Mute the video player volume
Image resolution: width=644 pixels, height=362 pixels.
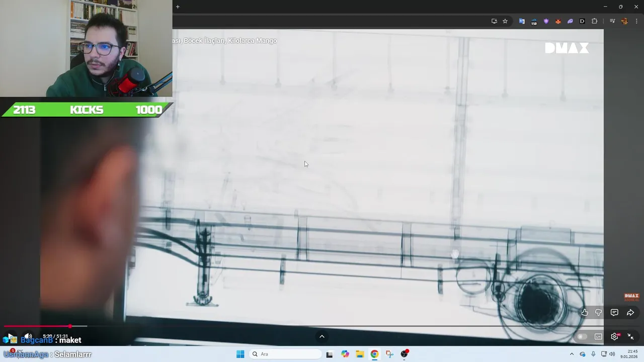(28, 336)
